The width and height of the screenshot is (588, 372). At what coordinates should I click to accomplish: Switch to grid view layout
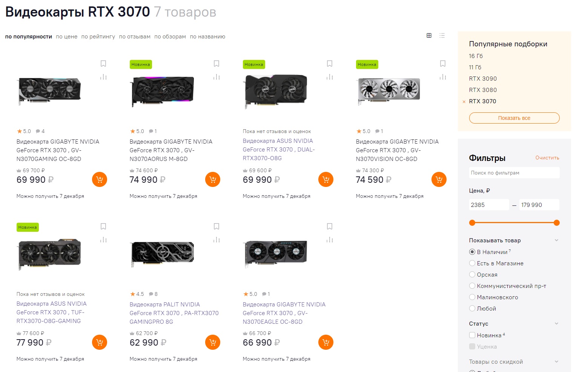pyautogui.click(x=429, y=35)
